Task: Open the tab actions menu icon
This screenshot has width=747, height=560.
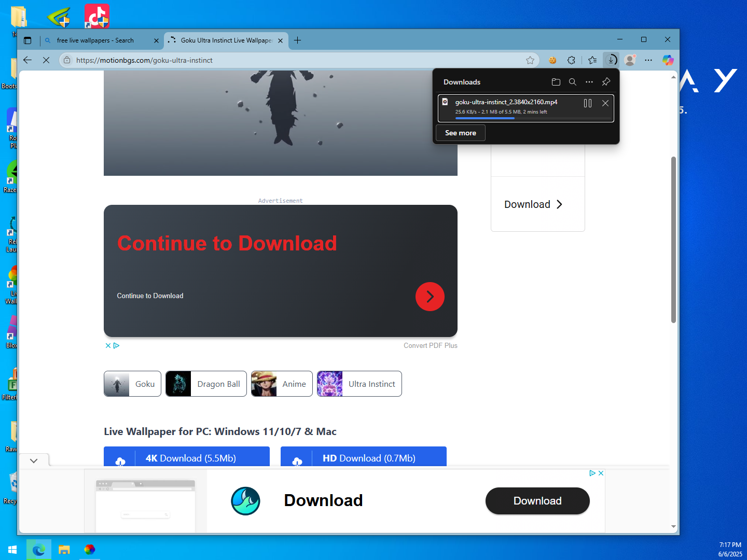Action: (x=28, y=40)
